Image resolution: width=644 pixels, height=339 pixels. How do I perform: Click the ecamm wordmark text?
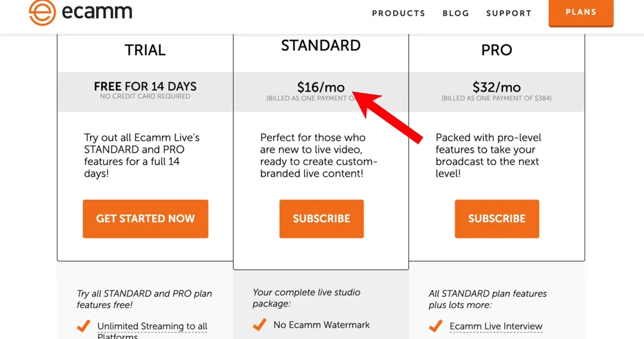97,12
